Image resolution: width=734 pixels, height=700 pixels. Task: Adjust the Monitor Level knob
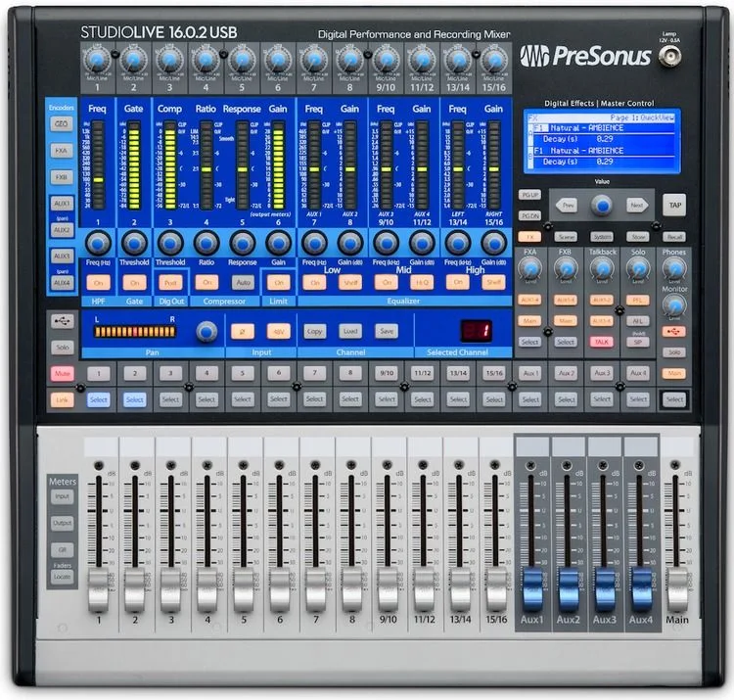coord(674,305)
